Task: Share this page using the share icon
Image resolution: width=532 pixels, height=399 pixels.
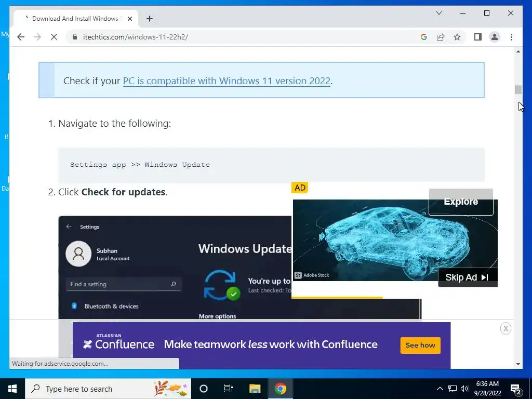Action: [441, 37]
